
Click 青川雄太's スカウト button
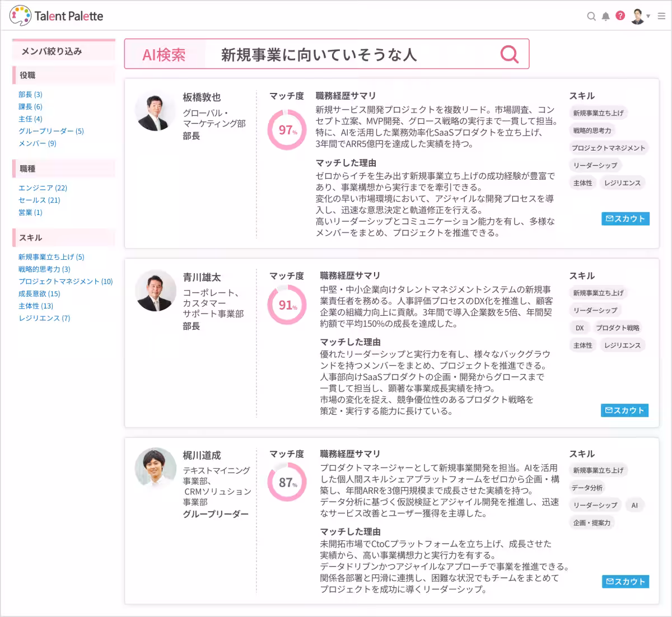point(624,410)
